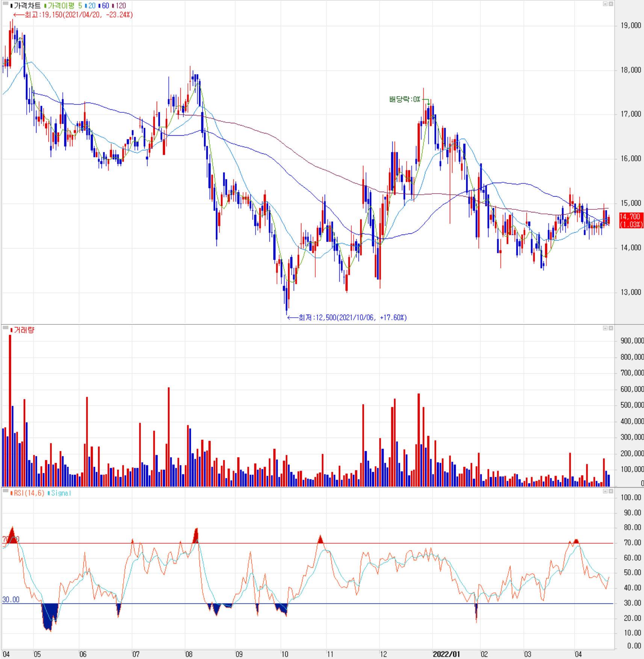Click the gray handle beside 가격차트
This screenshot has height=659, width=644.
pyautogui.click(x=5, y=3)
